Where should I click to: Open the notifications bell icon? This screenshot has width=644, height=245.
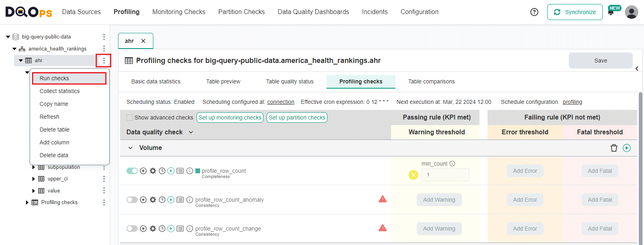611,12
